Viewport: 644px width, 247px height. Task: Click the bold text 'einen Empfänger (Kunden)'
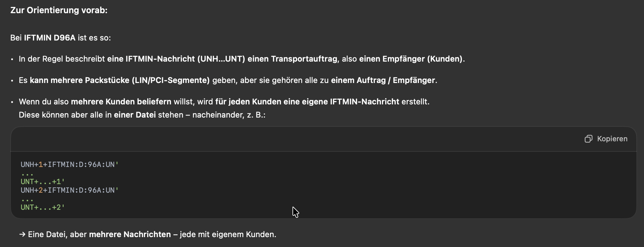[411, 59]
